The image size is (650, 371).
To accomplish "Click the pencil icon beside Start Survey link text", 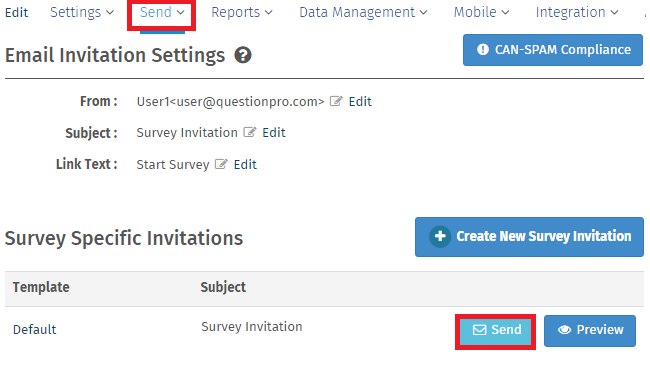I will pos(221,164).
